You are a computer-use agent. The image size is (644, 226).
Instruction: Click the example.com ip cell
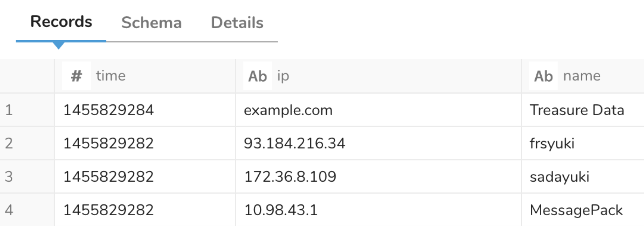(x=288, y=110)
